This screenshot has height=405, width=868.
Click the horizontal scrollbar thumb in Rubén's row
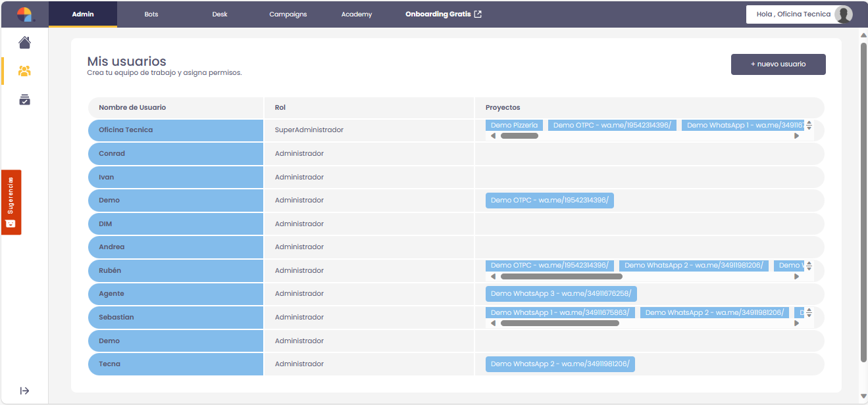click(x=561, y=277)
